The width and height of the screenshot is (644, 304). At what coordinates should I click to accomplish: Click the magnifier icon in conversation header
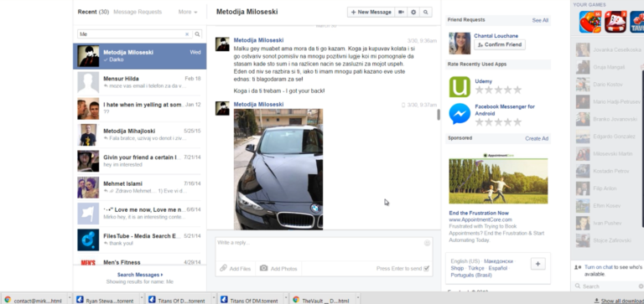click(x=425, y=13)
